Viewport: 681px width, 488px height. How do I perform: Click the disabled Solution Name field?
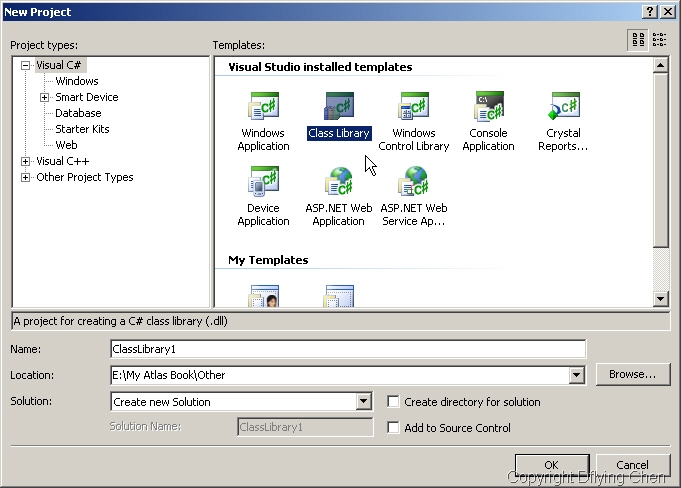coord(305,427)
